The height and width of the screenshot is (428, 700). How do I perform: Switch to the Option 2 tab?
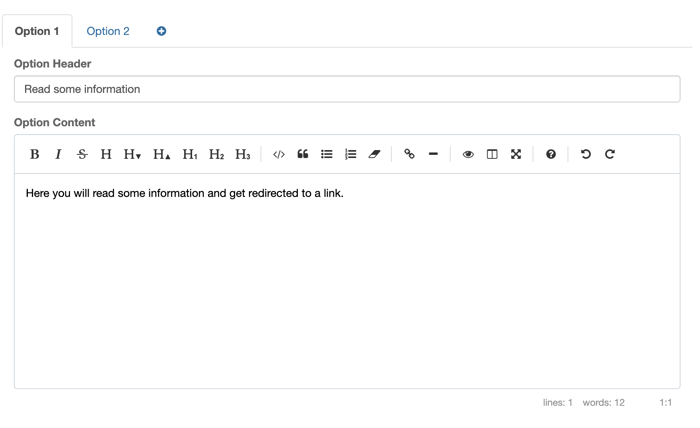coord(108,31)
